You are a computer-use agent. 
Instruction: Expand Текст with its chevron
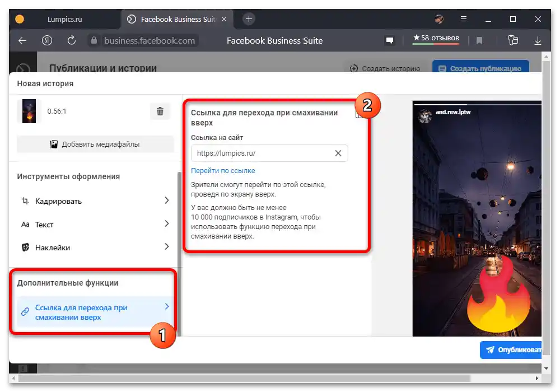(167, 223)
